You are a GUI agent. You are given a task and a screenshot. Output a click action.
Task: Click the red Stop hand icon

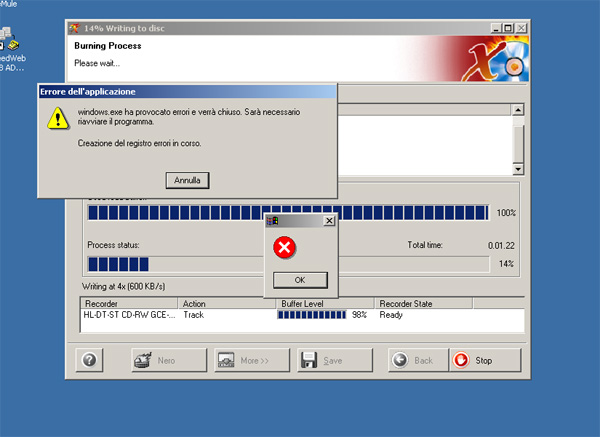point(461,360)
